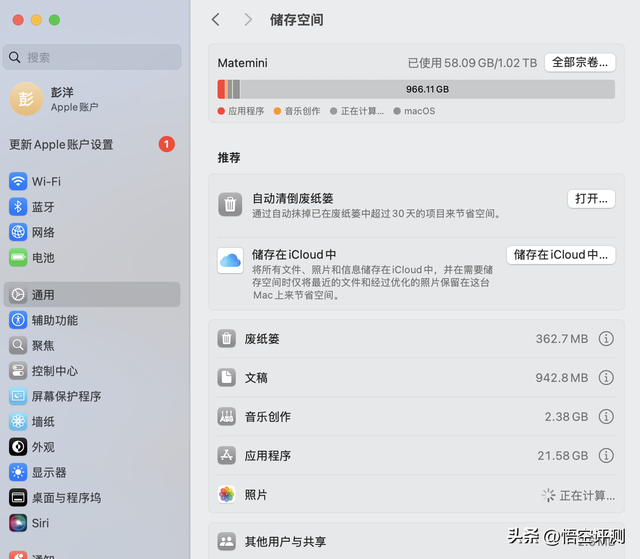The width and height of the screenshot is (640, 559).
Task: Click the red 应用程序 legend dot
Action: [x=221, y=111]
